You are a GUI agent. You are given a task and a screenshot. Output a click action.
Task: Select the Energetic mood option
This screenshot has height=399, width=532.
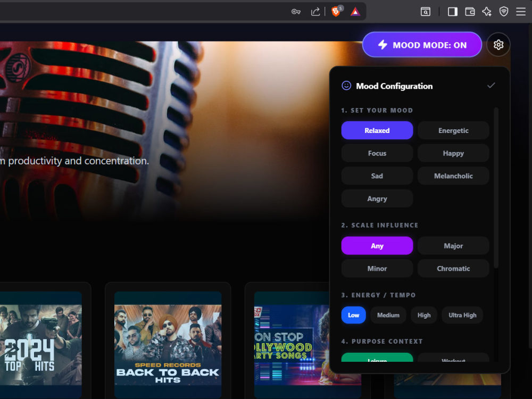(x=453, y=130)
